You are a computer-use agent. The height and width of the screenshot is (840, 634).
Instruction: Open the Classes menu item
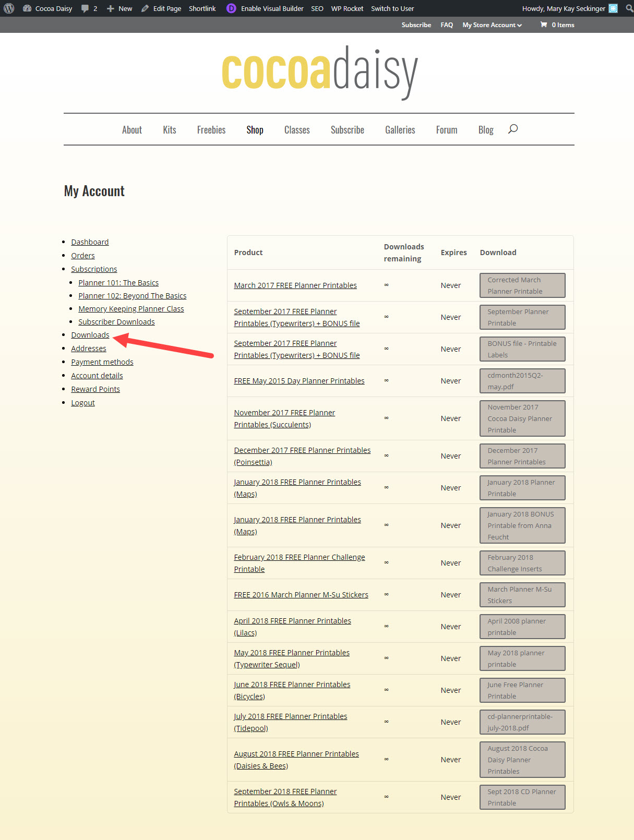coord(297,130)
